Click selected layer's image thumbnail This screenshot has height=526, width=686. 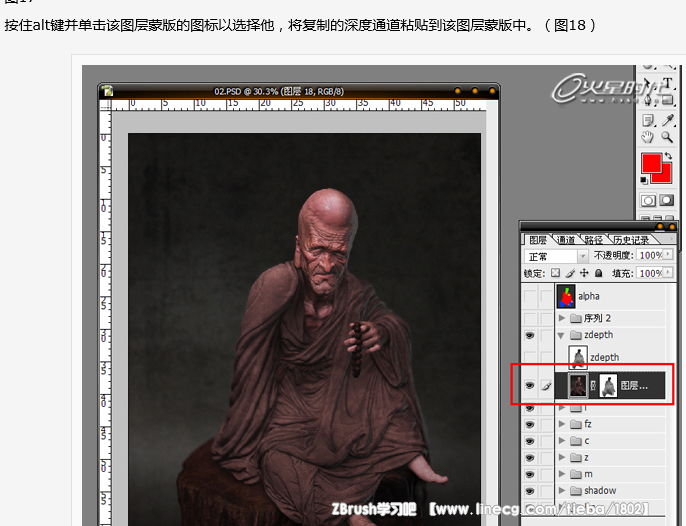coord(578,386)
